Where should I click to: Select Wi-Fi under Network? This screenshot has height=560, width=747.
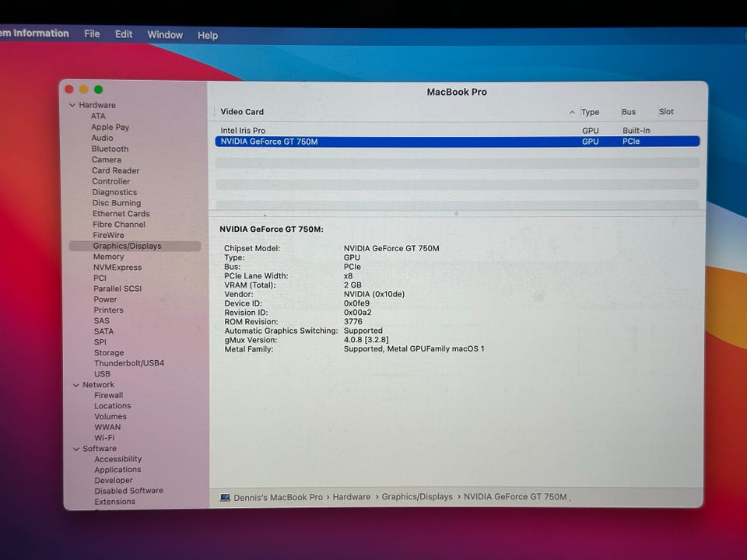pyautogui.click(x=104, y=438)
